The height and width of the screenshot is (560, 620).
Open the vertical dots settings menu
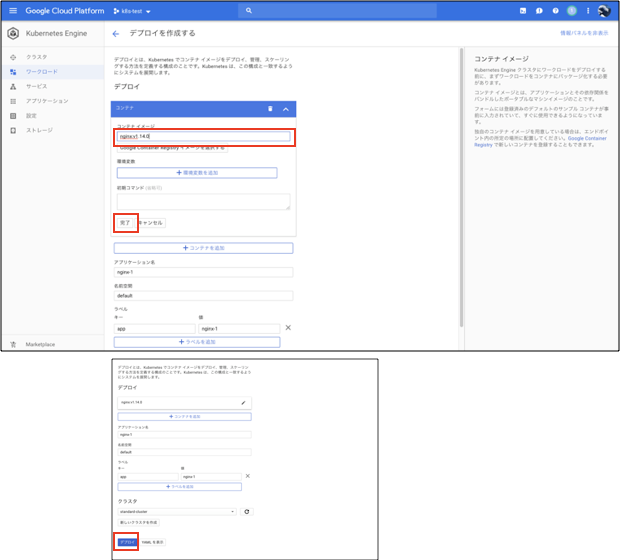tap(588, 11)
